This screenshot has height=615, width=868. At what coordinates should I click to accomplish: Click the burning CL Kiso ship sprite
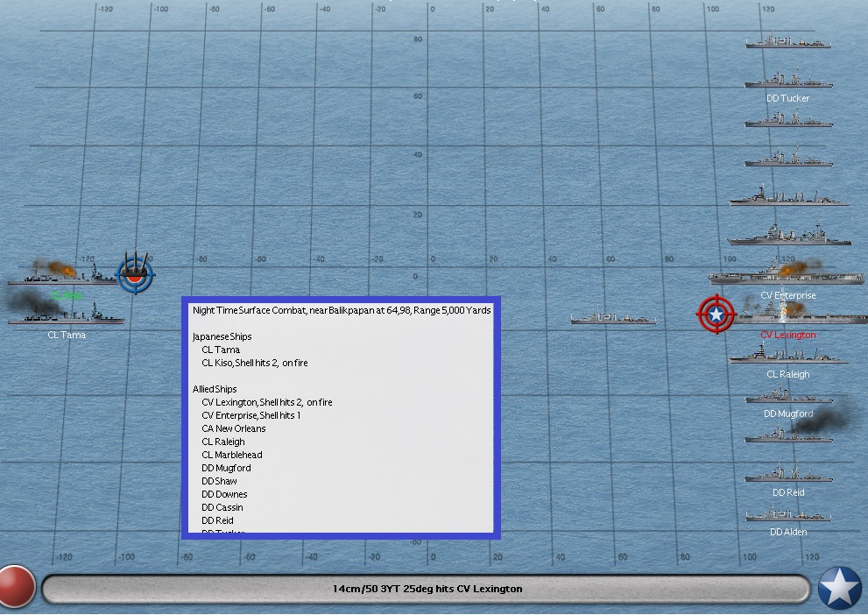point(62,273)
